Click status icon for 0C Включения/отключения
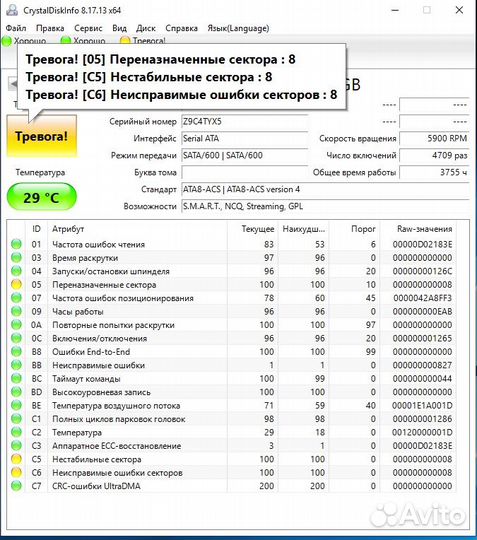The image size is (477, 540). pyautogui.click(x=16, y=338)
